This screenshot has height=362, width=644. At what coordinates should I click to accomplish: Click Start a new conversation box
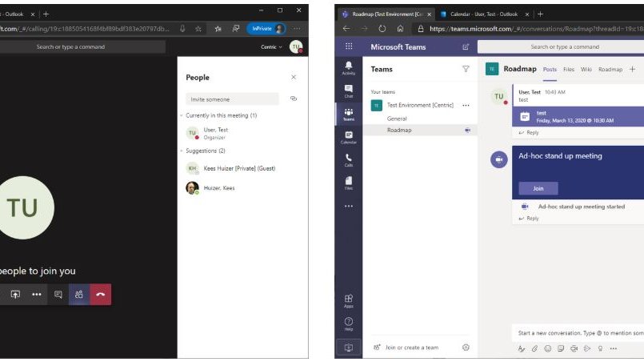click(578, 333)
